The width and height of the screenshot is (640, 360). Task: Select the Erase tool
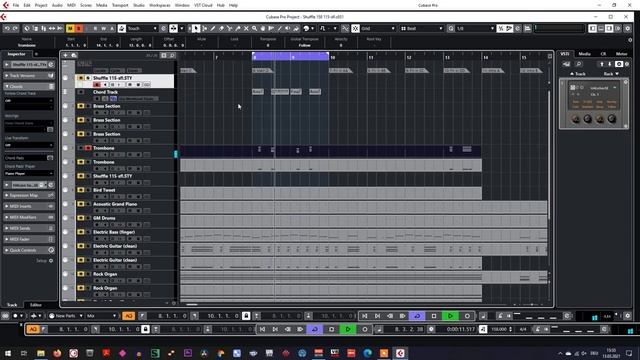[x=221, y=28]
